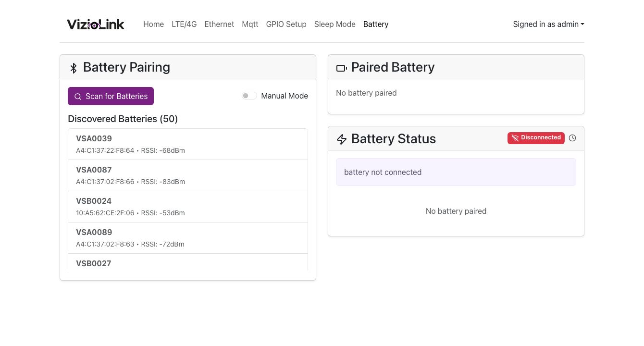Image resolution: width=644 pixels, height=346 pixels.
Task: Click address A4:C1:37:02:F8:66 with RSSI -83dBm
Action: [x=130, y=182]
